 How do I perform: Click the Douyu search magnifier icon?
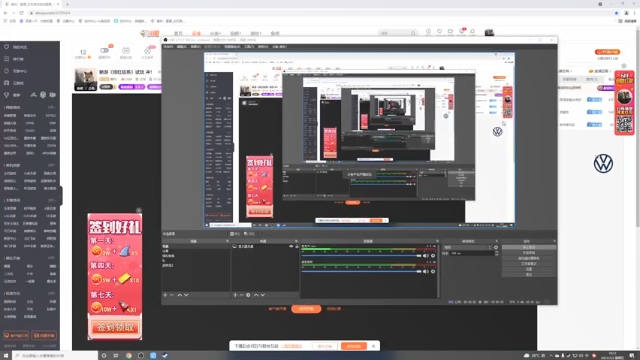pos(413,33)
